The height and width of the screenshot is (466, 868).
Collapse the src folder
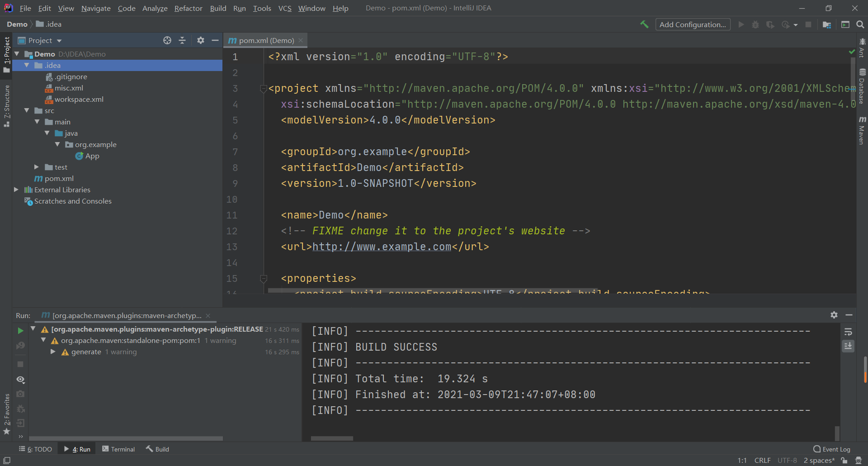point(27,110)
